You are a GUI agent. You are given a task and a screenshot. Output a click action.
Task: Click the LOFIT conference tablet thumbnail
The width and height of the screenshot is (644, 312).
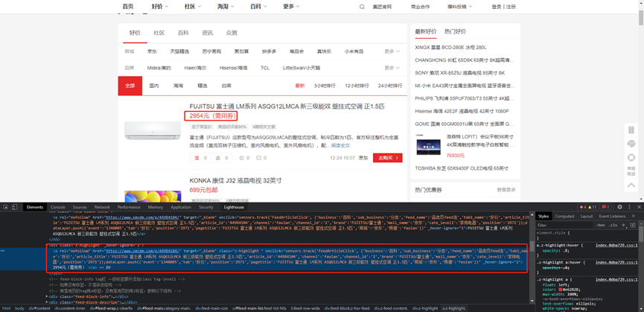pos(427,146)
